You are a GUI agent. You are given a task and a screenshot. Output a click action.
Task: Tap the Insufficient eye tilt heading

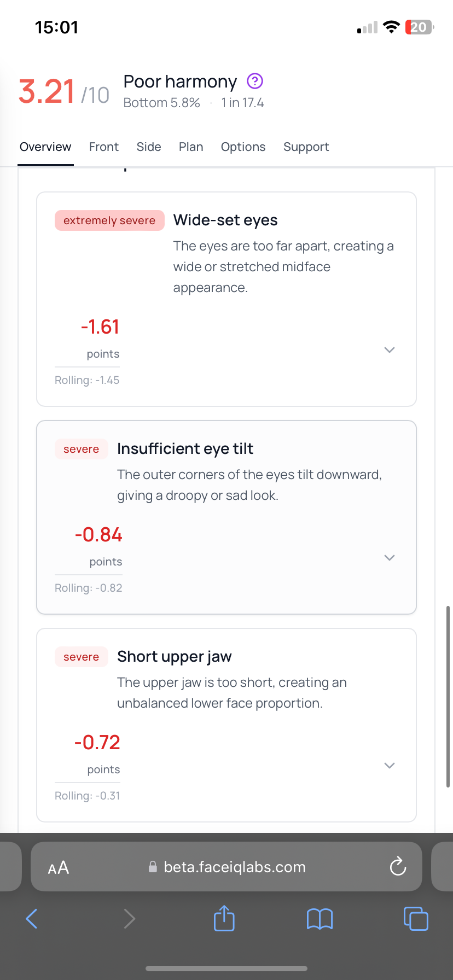(x=185, y=449)
